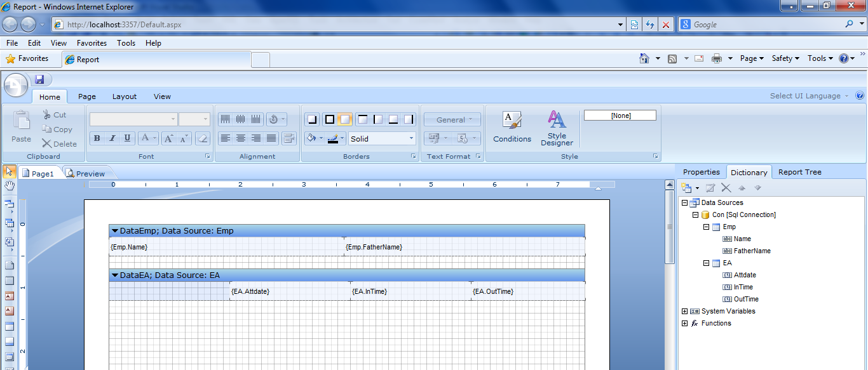868x370 pixels.
Task: Expand the System Variables node
Action: tap(684, 312)
